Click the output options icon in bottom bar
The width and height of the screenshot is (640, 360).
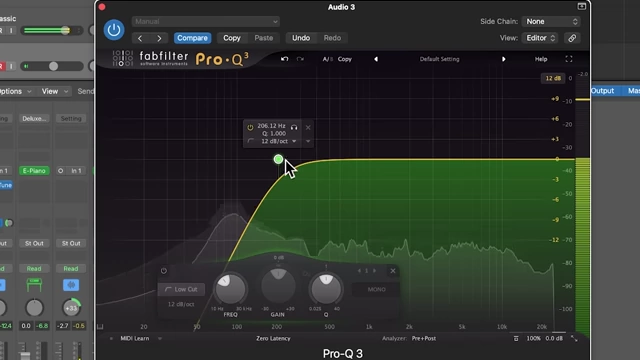click(516, 338)
